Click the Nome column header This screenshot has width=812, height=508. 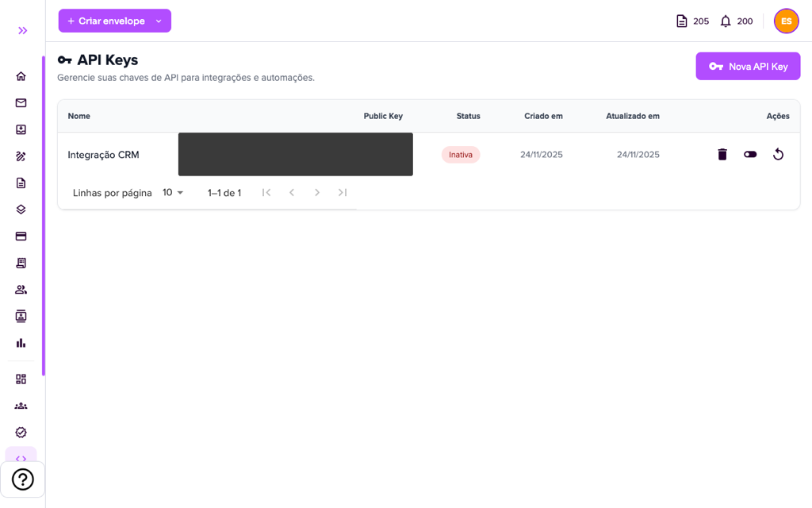[79, 116]
